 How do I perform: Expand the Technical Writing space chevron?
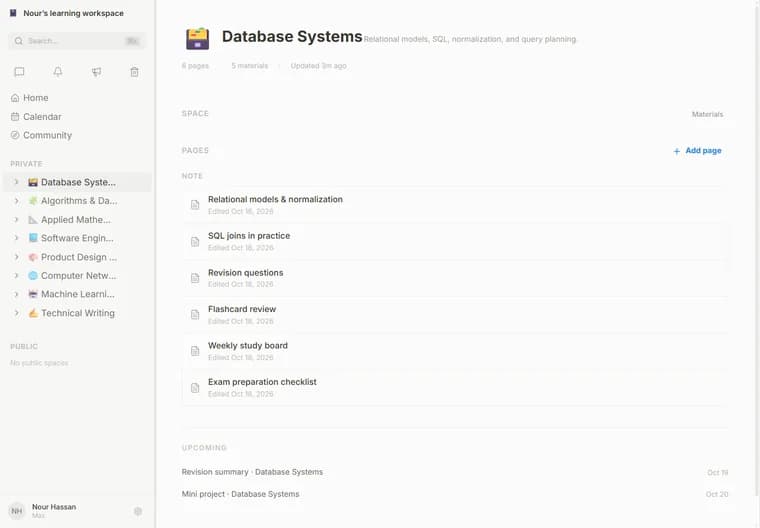16,313
